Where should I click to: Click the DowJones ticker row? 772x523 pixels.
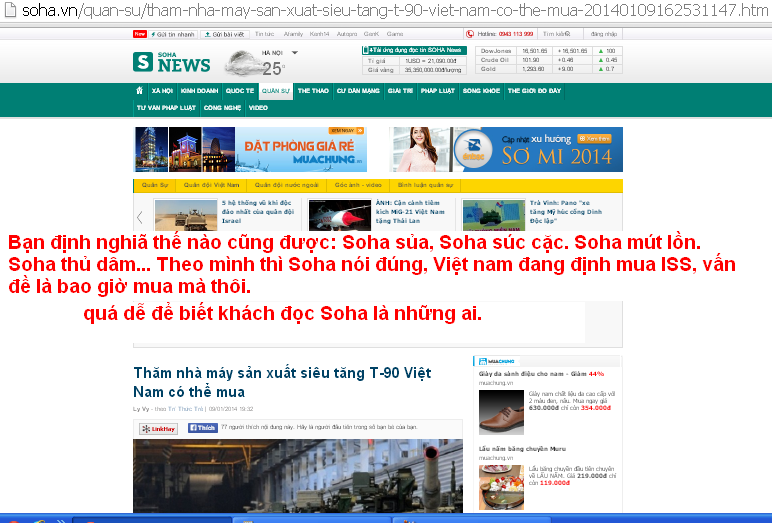point(548,51)
